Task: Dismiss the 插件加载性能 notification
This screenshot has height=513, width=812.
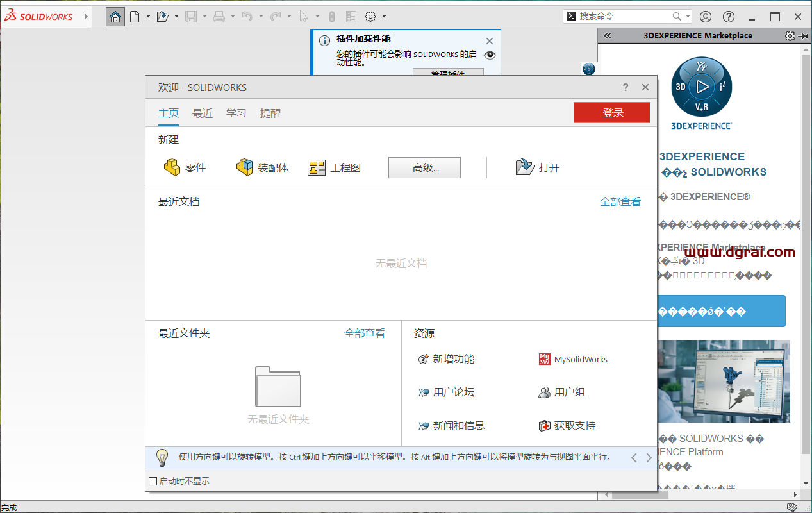Action: pyautogui.click(x=490, y=41)
